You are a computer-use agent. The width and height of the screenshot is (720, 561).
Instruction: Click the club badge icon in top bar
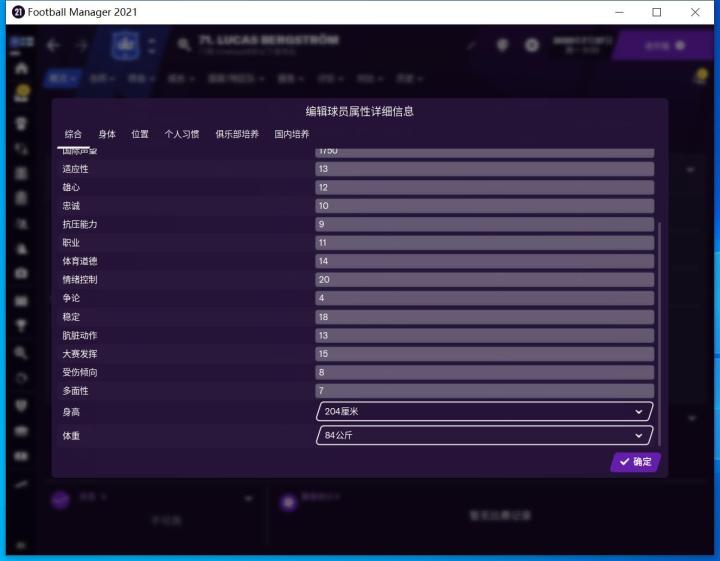coord(123,46)
